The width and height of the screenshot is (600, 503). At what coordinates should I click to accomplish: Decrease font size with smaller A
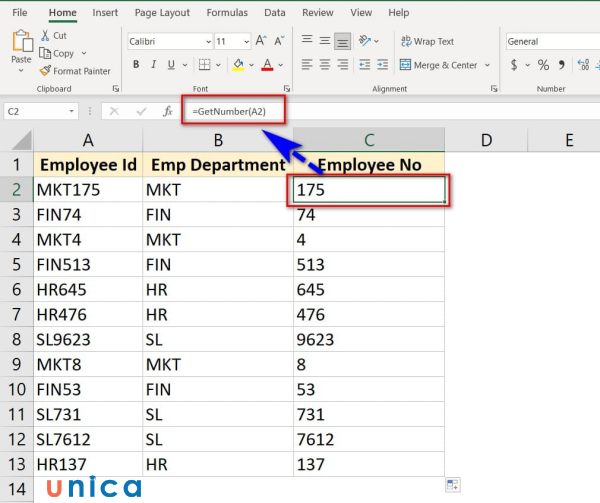click(x=279, y=41)
